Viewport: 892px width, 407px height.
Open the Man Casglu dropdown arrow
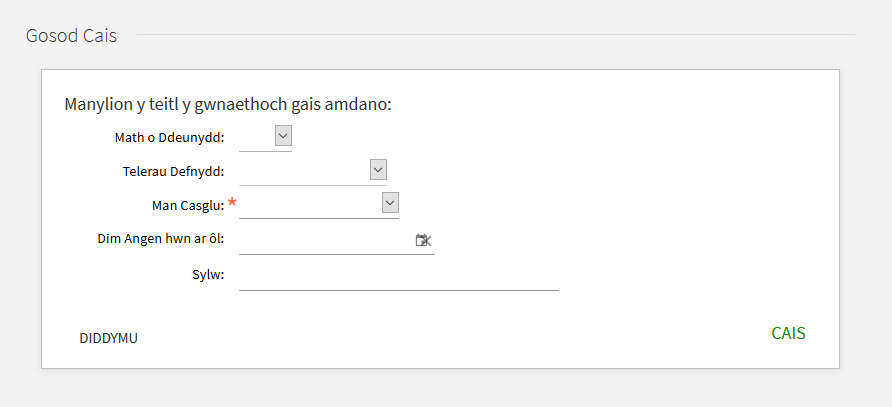(390, 203)
